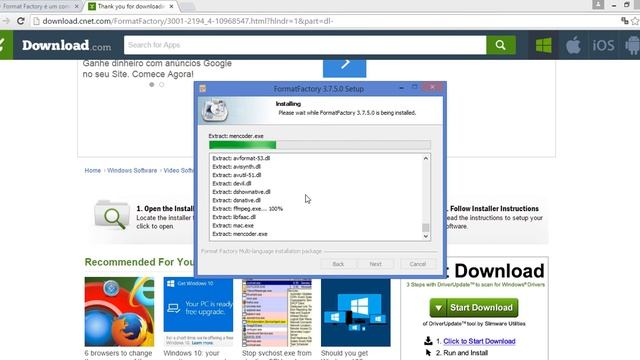
Task: Bookmark page with the star icon
Action: pos(635,21)
